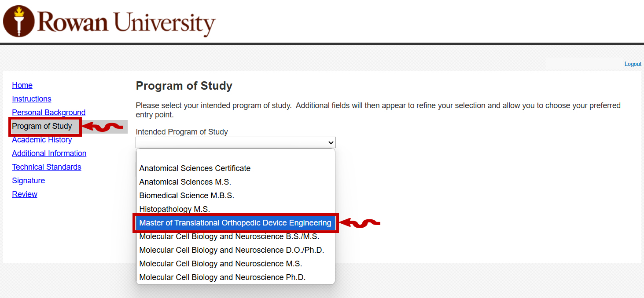Choose Molecular Cell Biology and Neuroscience B.S./M.S.
Viewport: 644px width, 298px height.
[x=236, y=236]
